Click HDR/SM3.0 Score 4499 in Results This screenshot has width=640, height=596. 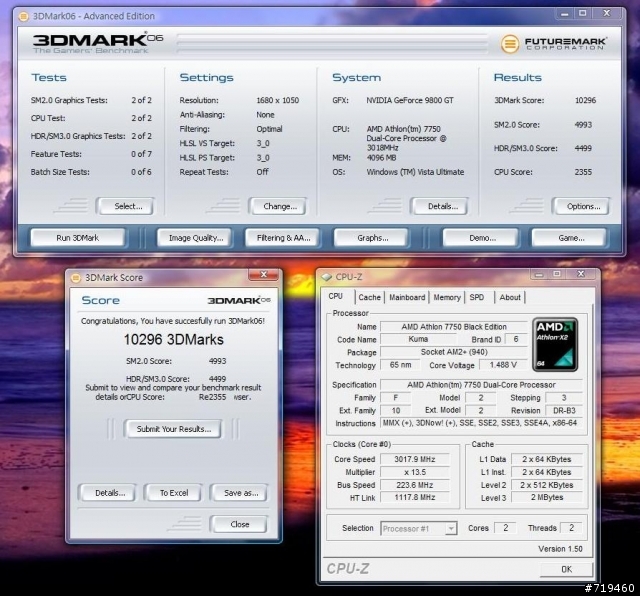[x=543, y=149]
